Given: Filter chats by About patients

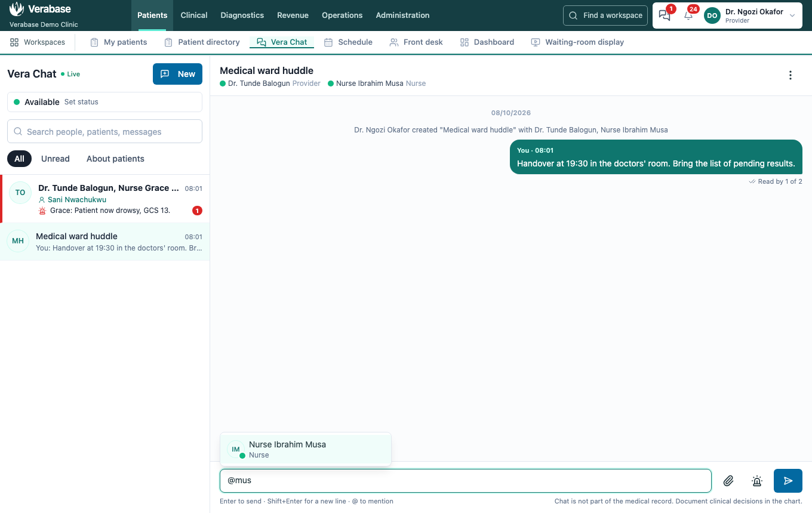Looking at the screenshot, I should coord(115,159).
